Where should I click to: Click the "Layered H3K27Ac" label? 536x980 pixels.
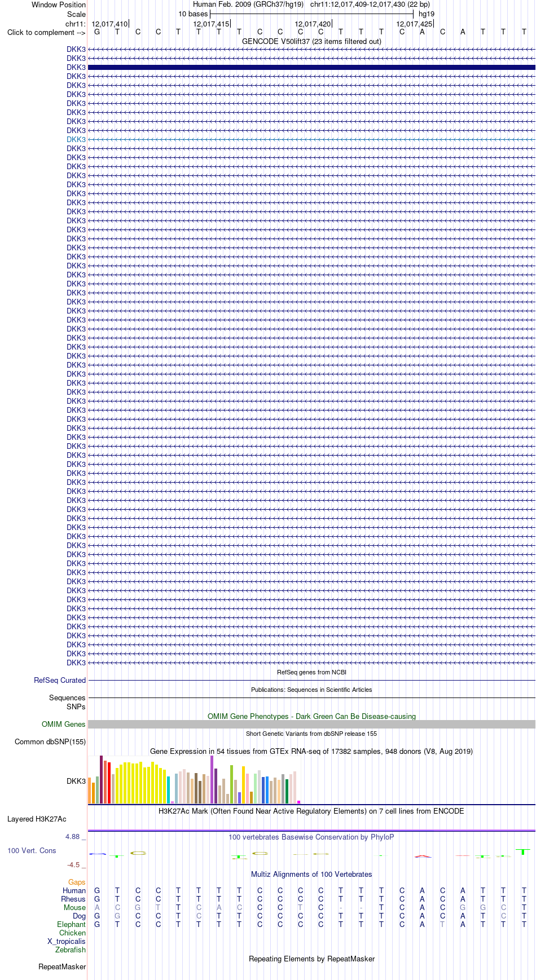pyautogui.click(x=37, y=819)
